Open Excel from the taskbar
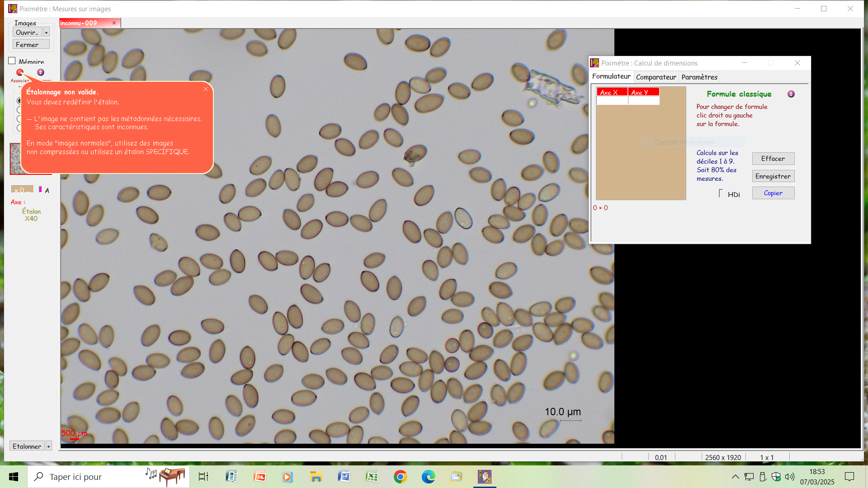Screen dimensions: 868x488 [x=372, y=477]
